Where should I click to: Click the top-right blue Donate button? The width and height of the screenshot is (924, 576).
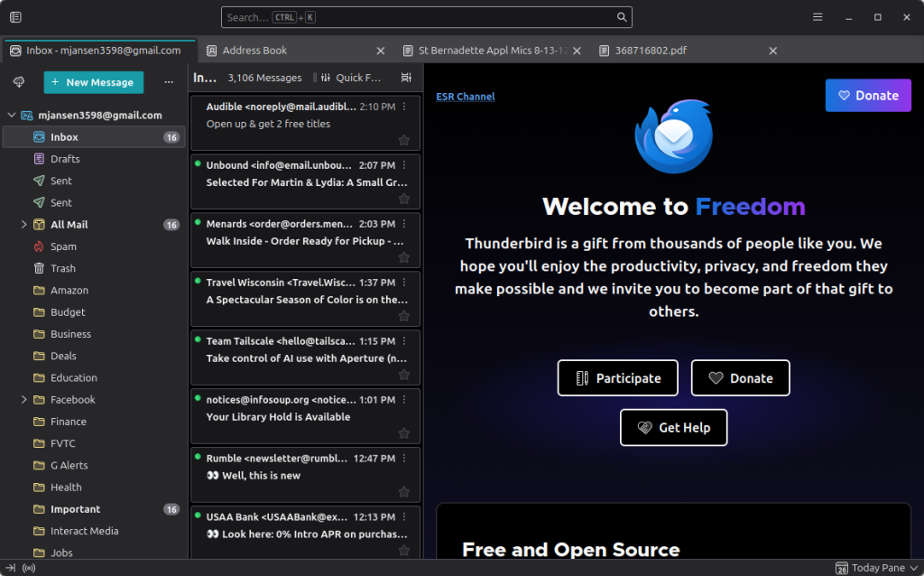[868, 96]
